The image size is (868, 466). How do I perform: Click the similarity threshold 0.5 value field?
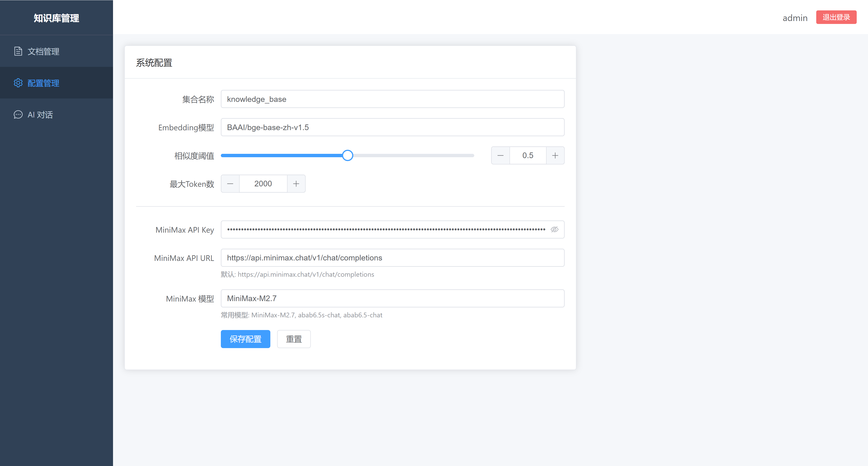(528, 156)
